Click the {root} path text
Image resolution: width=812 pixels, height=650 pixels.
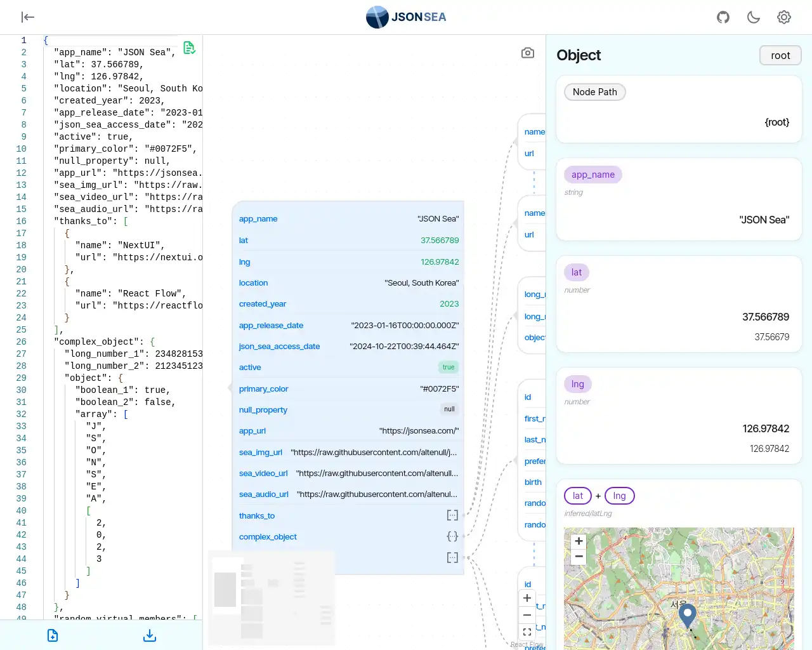[x=777, y=123]
